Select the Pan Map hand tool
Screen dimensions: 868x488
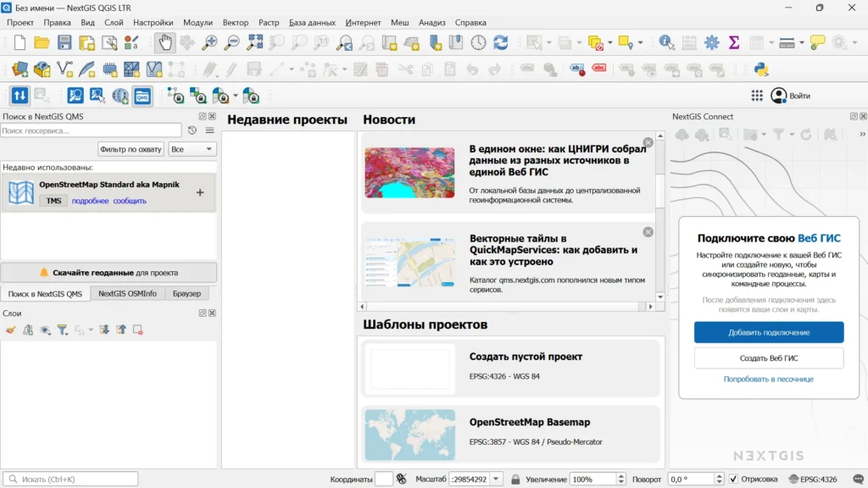165,42
